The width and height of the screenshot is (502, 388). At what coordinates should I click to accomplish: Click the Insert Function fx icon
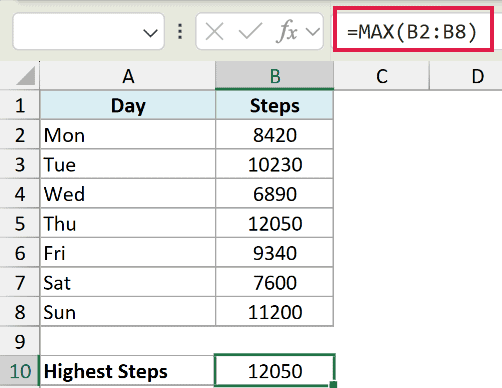(287, 31)
